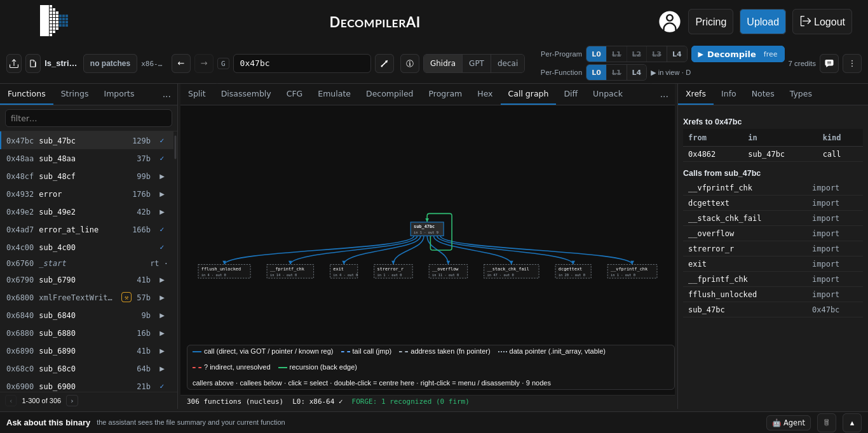The height and width of the screenshot is (433, 868).
Task: Click the DecompilerAI pixel logo
Action: (x=54, y=21)
